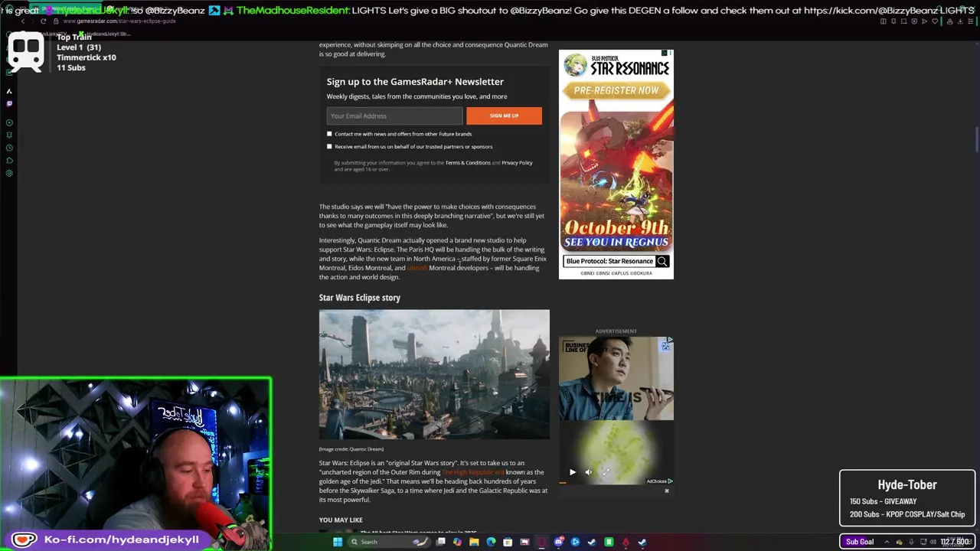The height and width of the screenshot is (551, 980).
Task: Tick 'Receive email from us on behalf' checkbox
Action: click(329, 146)
